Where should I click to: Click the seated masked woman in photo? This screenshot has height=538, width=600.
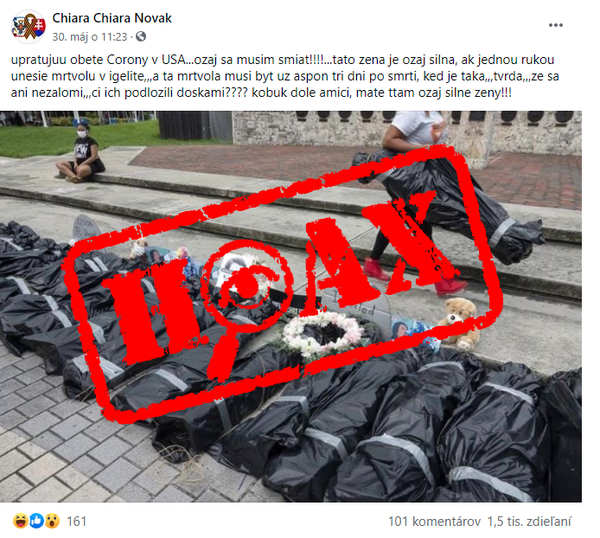coord(81,152)
